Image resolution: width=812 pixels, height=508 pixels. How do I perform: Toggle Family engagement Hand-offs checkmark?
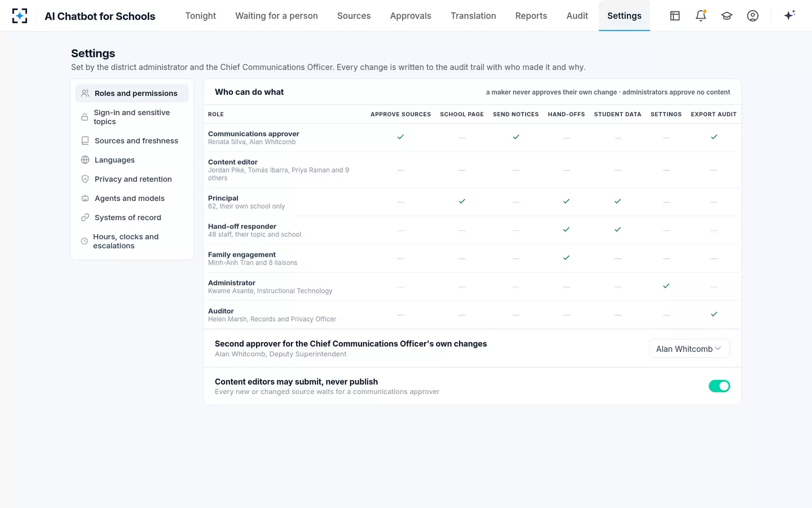[x=566, y=258]
